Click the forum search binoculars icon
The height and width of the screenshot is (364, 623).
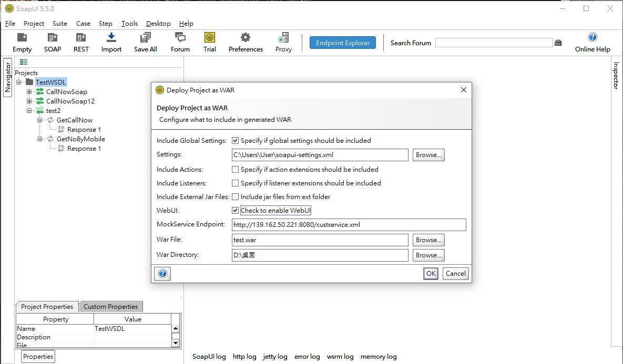pyautogui.click(x=558, y=43)
